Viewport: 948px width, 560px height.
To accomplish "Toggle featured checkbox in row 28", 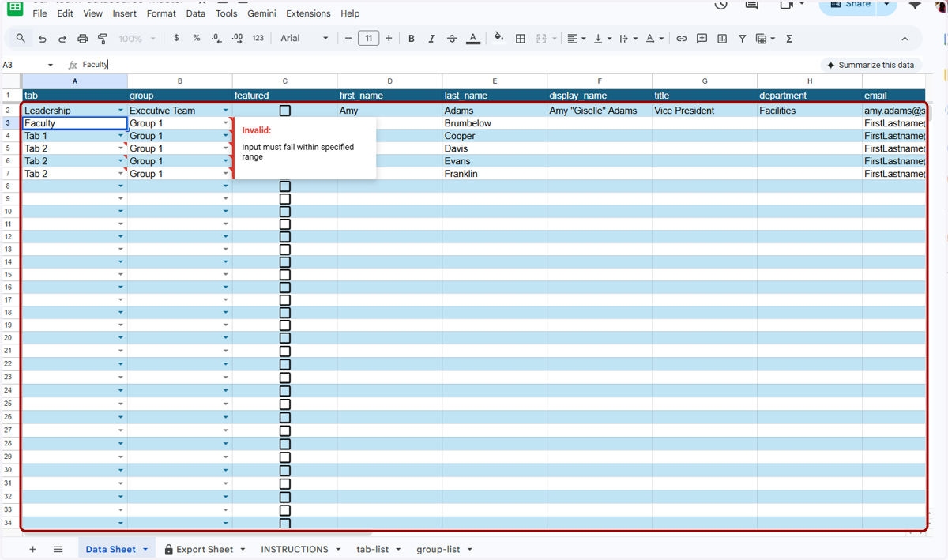I will tap(285, 444).
